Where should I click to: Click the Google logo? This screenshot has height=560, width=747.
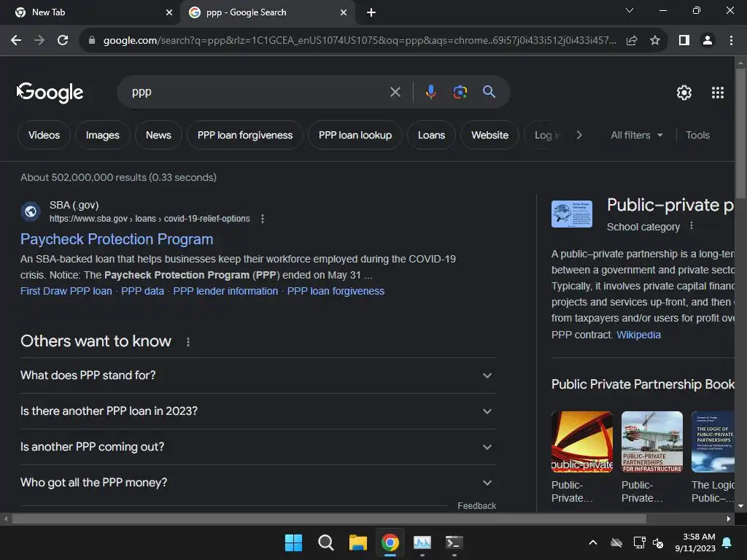pos(52,93)
